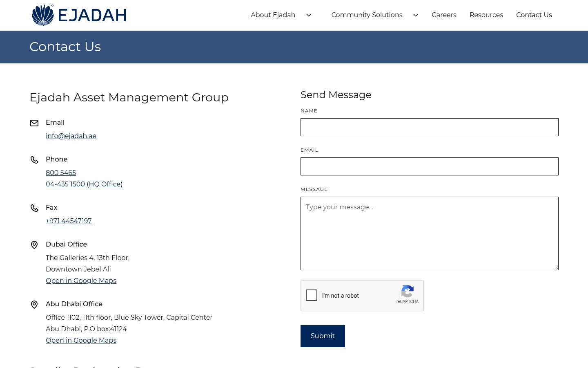Expand the About Ejadah dropdown chevron
588x368 pixels.
tap(309, 15)
